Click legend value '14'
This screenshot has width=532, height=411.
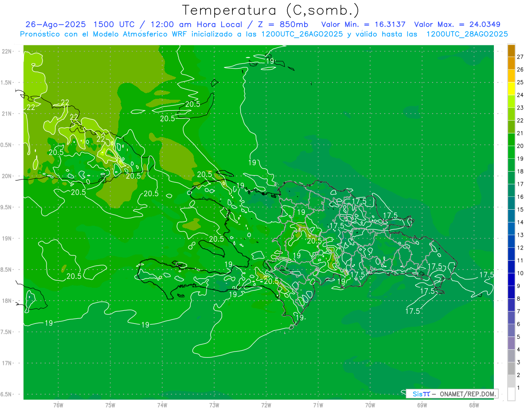tap(520, 222)
